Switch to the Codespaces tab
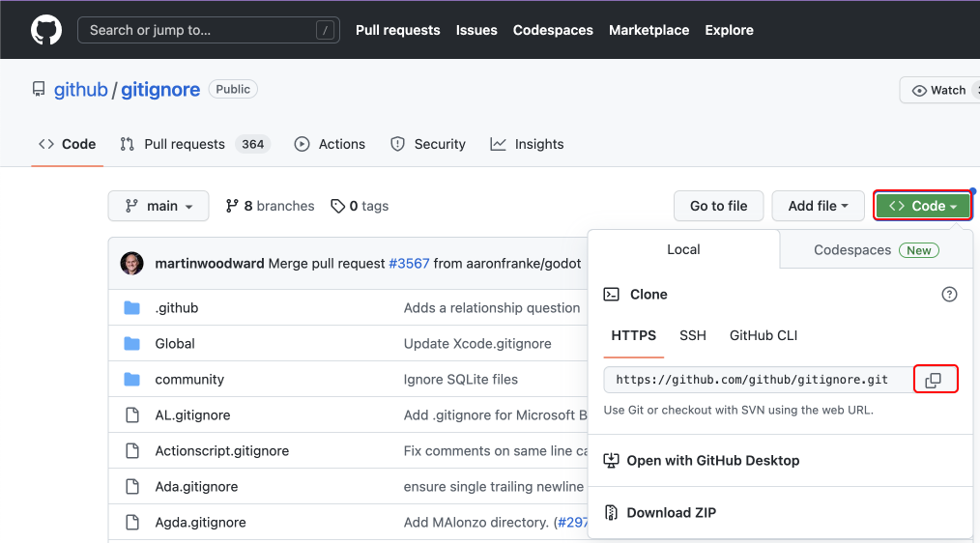The width and height of the screenshot is (980, 543). 877,250
